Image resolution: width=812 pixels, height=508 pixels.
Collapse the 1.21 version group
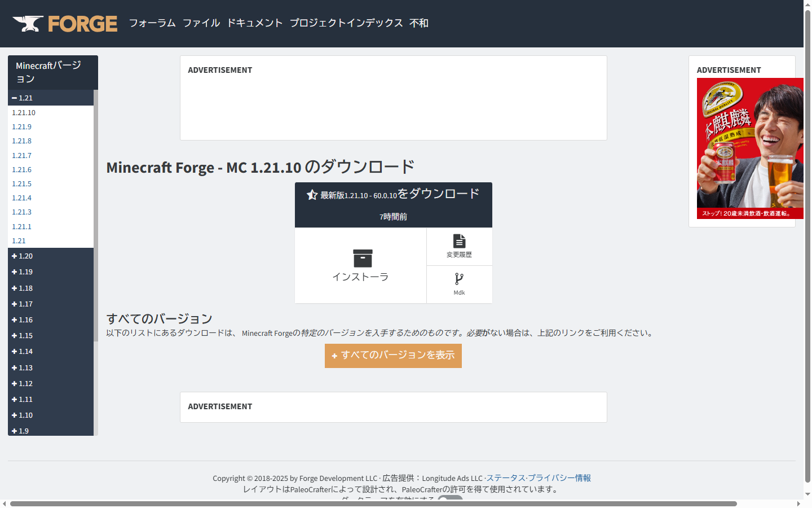tap(23, 98)
